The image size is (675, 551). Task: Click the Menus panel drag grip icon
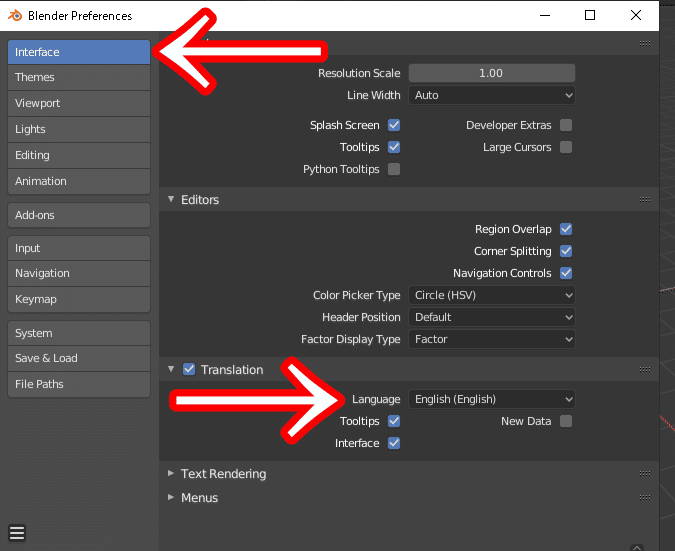pyautogui.click(x=645, y=498)
